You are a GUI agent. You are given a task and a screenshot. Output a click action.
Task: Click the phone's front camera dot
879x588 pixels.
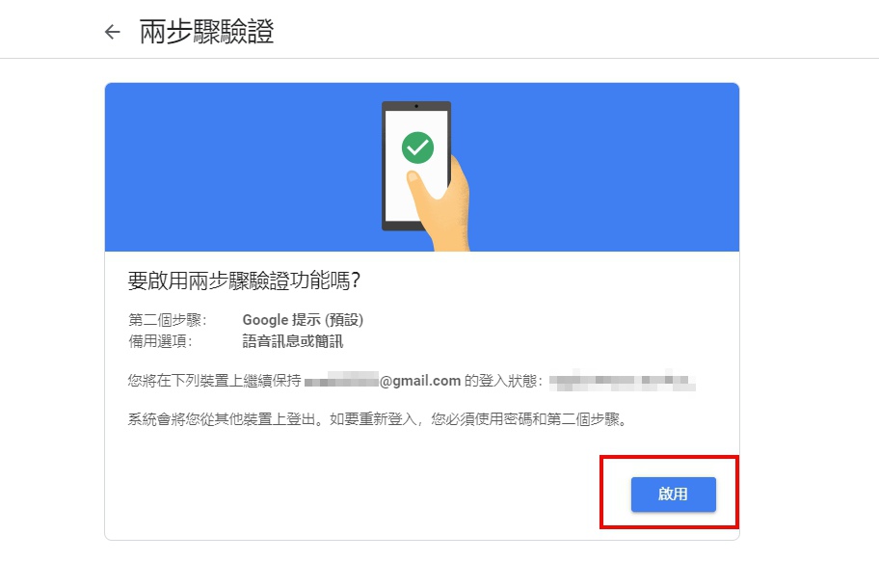coord(416,106)
